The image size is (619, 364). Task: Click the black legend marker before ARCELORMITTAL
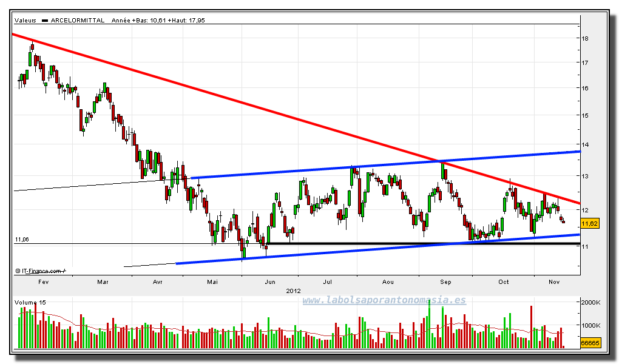click(45, 21)
